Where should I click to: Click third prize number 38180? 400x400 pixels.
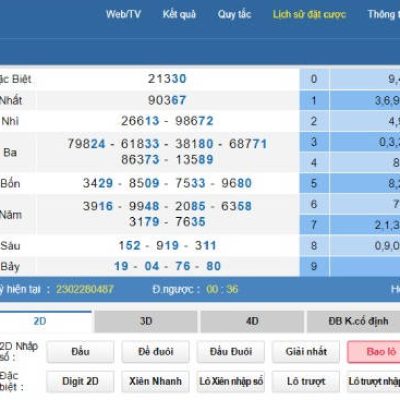pyautogui.click(x=194, y=144)
